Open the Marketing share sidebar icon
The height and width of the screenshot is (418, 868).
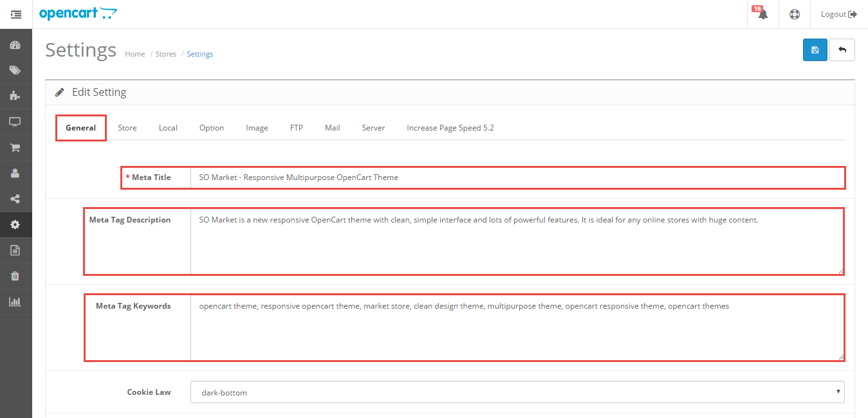pos(15,199)
